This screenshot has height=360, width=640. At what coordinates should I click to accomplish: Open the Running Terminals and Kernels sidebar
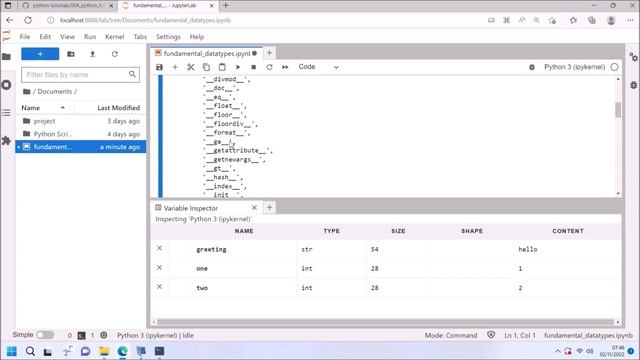[7, 85]
